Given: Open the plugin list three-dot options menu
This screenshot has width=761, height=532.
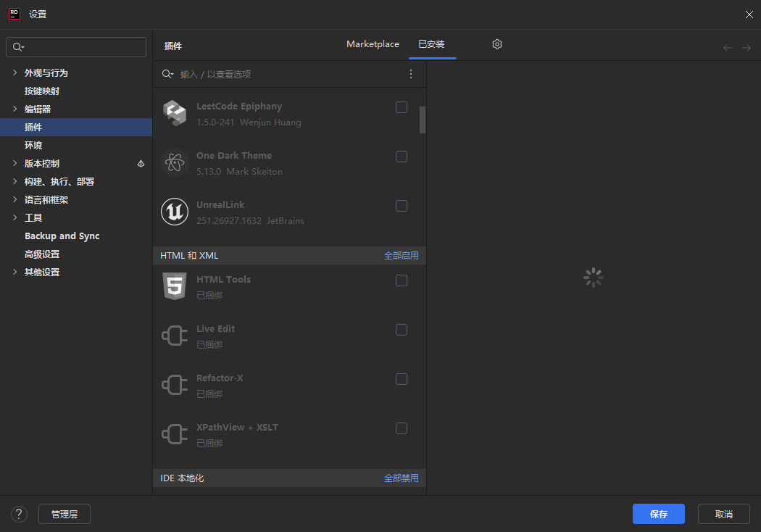Looking at the screenshot, I should coord(411,74).
